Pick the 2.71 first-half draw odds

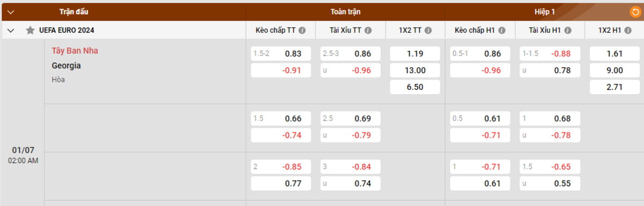pyautogui.click(x=614, y=87)
